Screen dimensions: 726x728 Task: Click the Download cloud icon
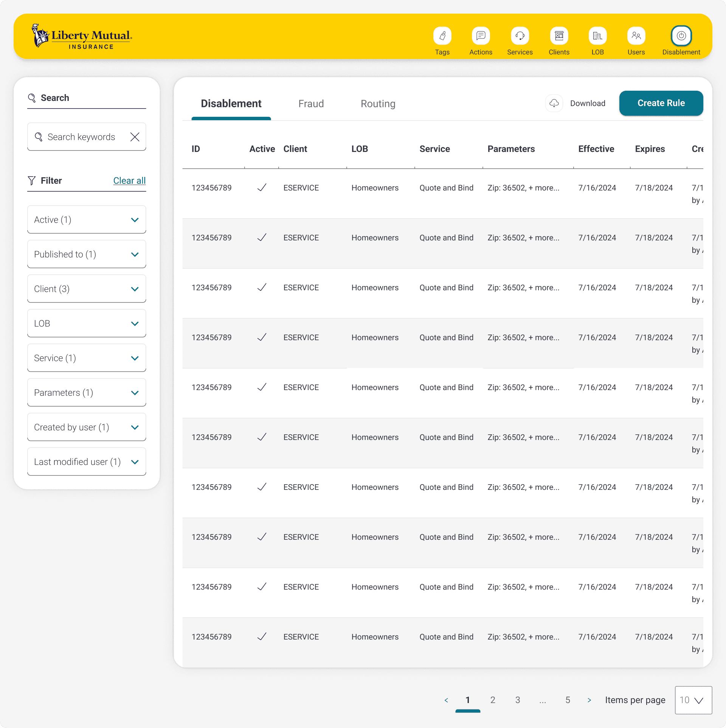pos(554,103)
